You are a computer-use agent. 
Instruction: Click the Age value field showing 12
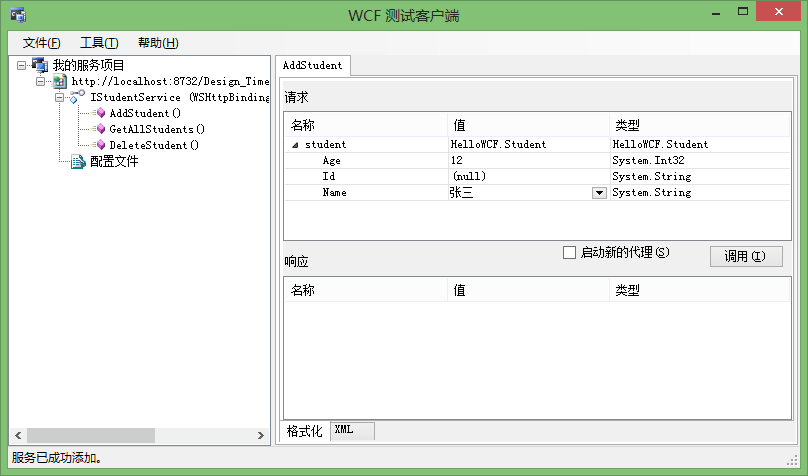(x=528, y=160)
